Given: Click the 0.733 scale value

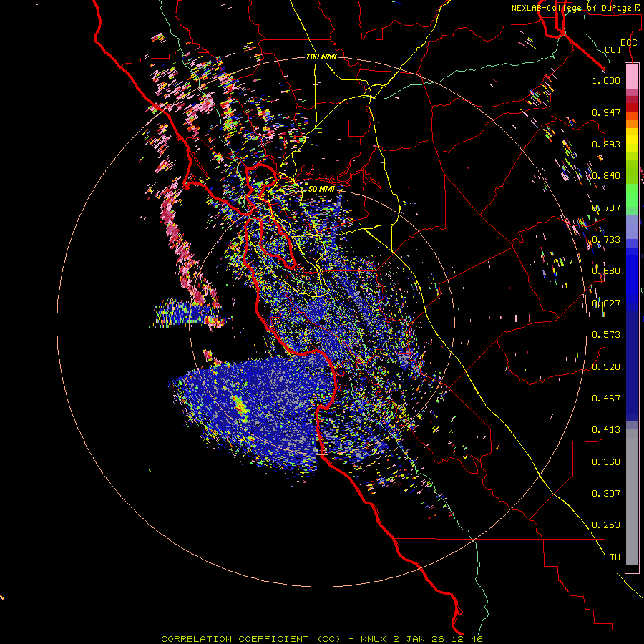Looking at the screenshot, I should click(606, 240).
